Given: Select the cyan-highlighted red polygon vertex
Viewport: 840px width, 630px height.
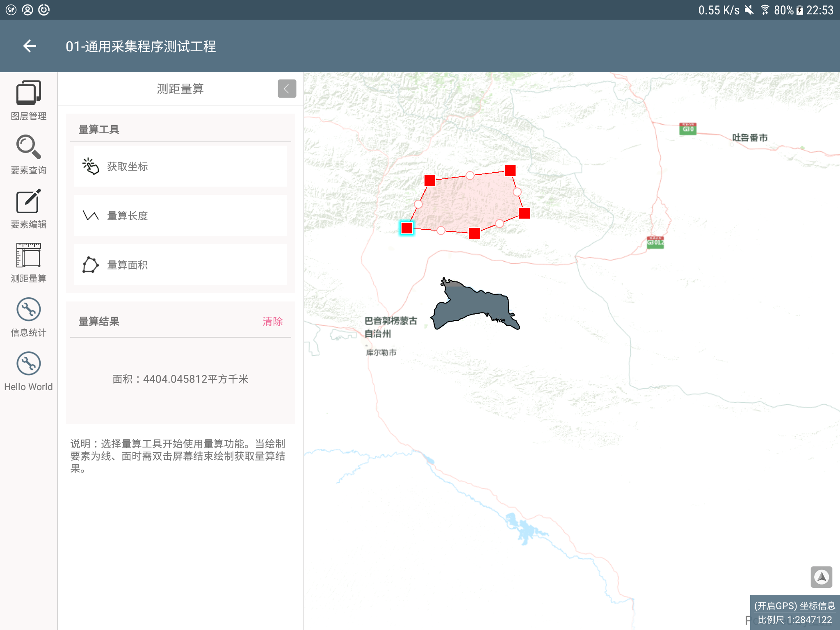Looking at the screenshot, I should tap(407, 228).
